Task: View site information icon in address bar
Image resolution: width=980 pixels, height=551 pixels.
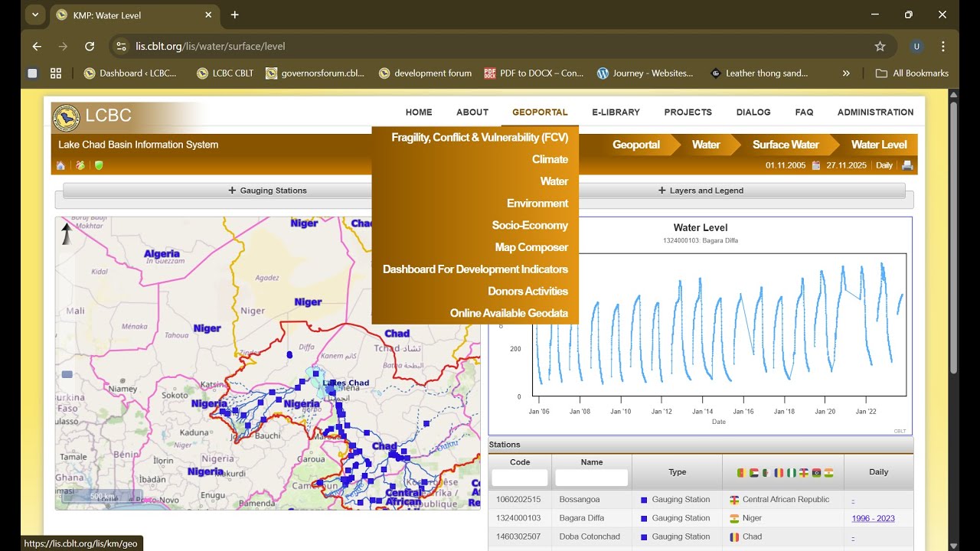Action: (121, 46)
